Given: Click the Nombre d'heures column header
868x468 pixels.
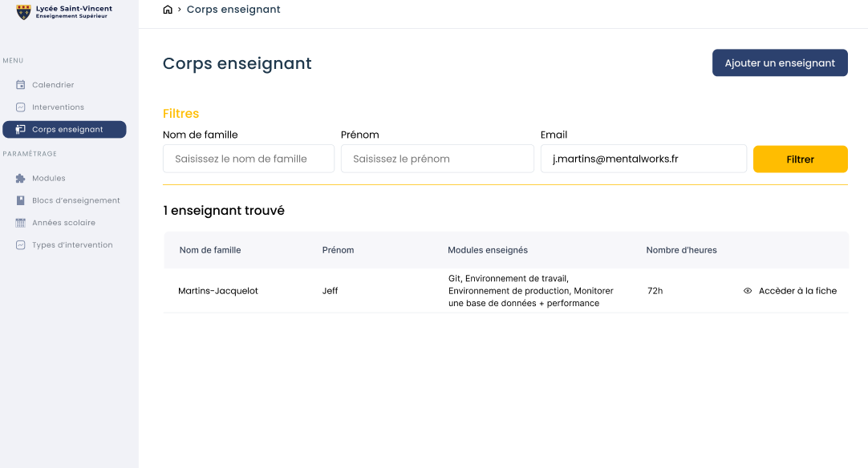Looking at the screenshot, I should (x=681, y=250).
